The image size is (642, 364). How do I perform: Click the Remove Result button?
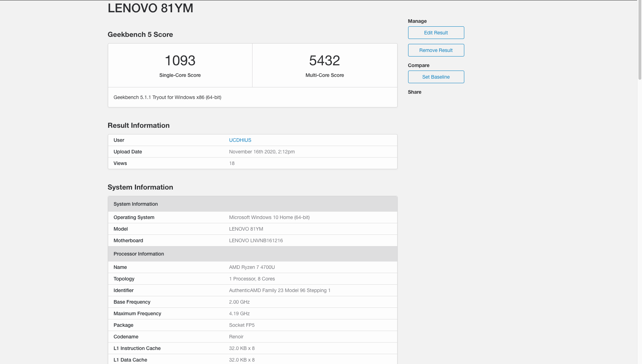(436, 50)
